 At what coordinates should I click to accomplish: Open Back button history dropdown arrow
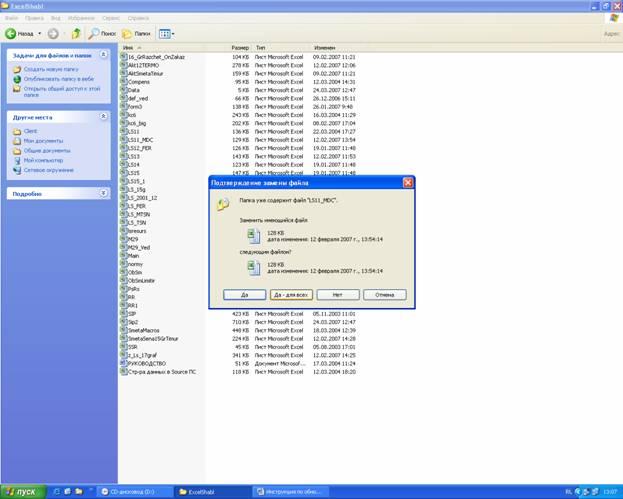pos(40,33)
